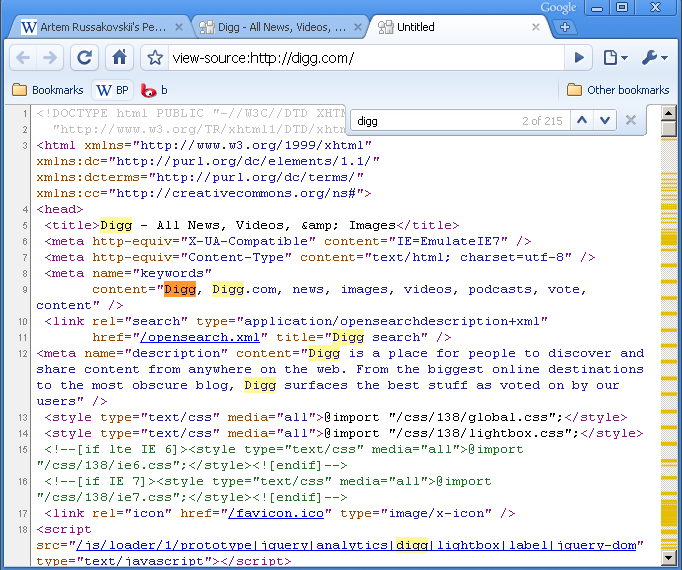Click the Digg.com keyword highlight
The width and height of the screenshot is (682, 570).
(x=228, y=289)
